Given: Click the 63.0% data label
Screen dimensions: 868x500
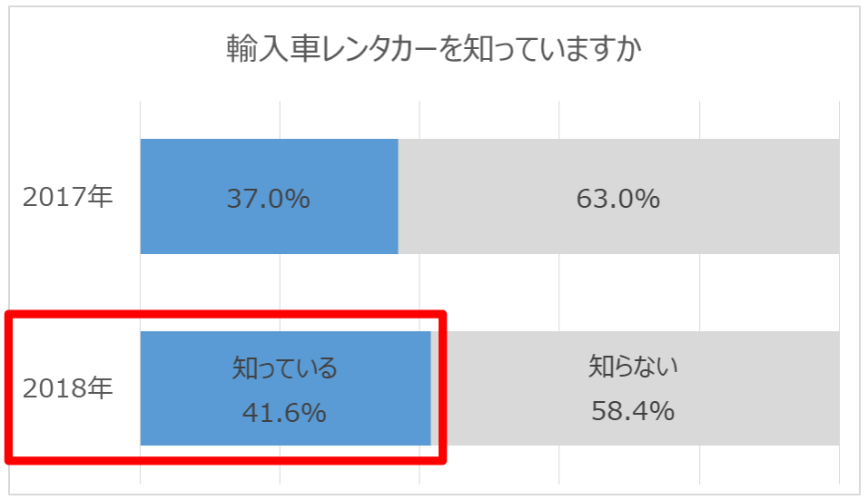Looking at the screenshot, I should 618,199.
